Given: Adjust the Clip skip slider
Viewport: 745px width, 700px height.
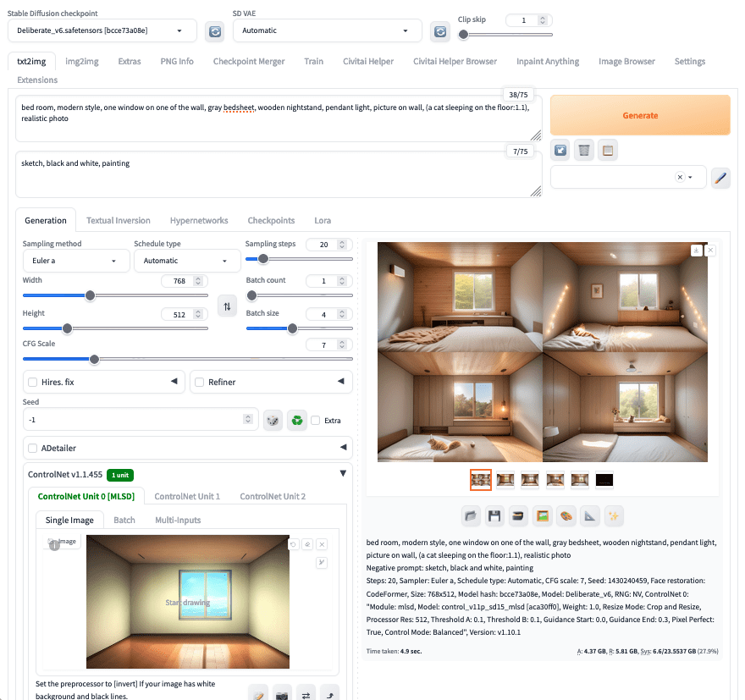Looking at the screenshot, I should [505, 35].
